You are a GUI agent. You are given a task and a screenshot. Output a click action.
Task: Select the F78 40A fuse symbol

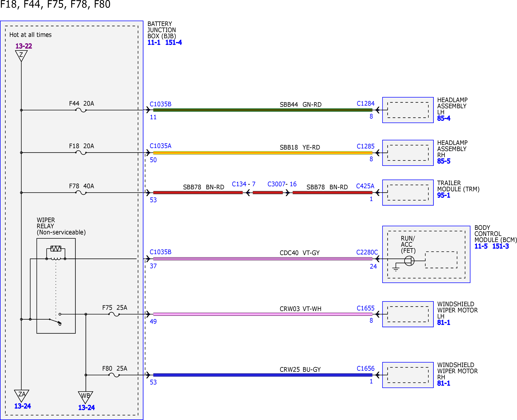tap(81, 193)
